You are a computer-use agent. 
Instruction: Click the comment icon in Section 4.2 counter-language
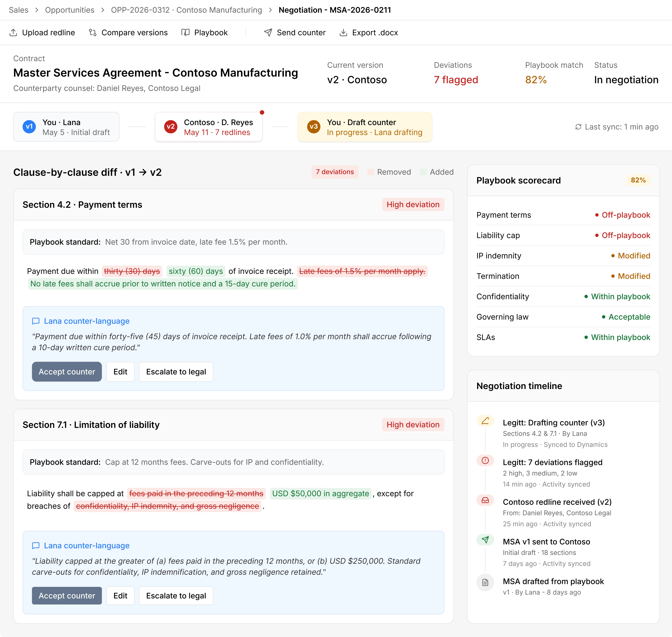pos(36,321)
